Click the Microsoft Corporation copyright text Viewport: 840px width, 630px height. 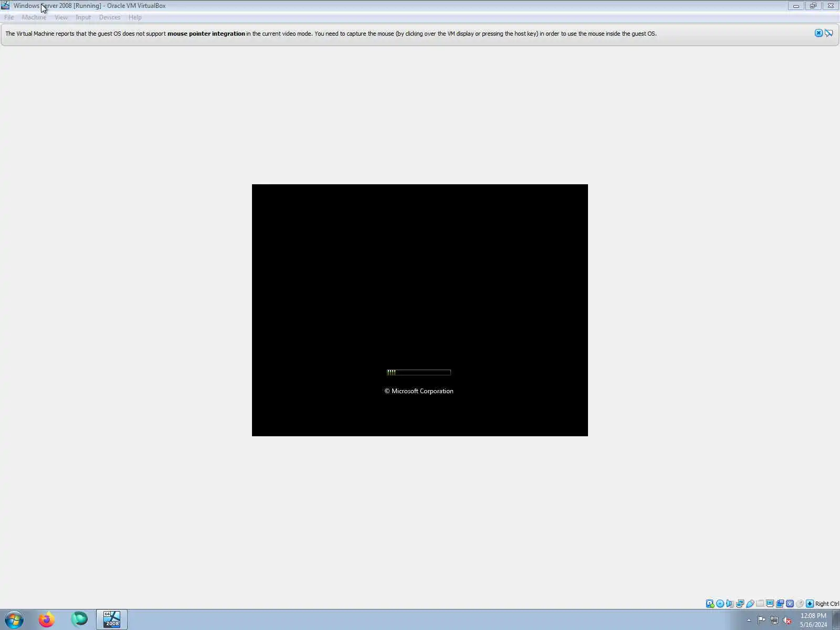[419, 391]
